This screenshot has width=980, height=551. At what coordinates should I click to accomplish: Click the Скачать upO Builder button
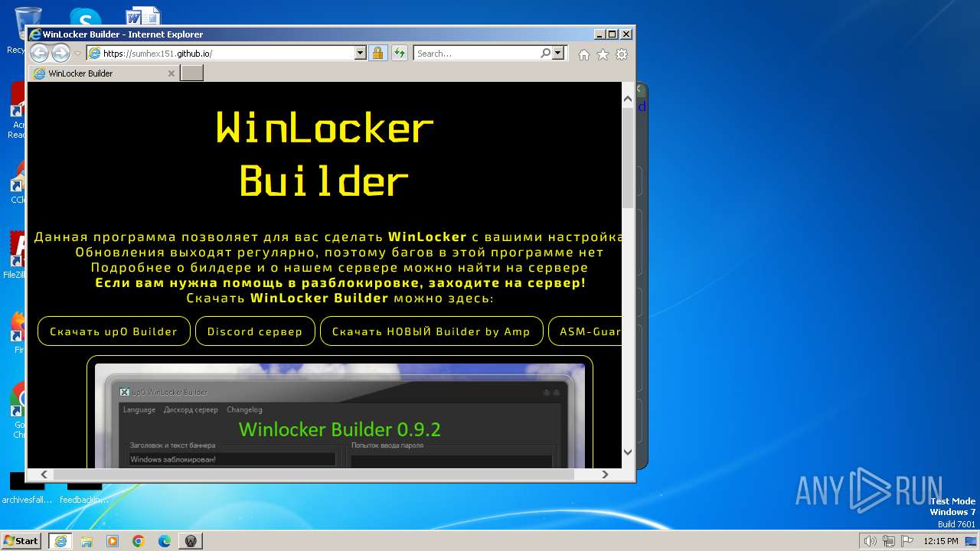click(113, 331)
